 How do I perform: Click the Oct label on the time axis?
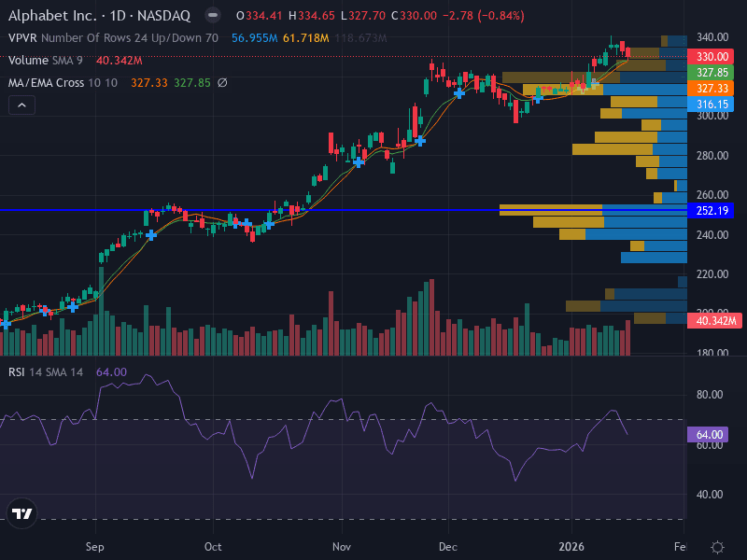213,547
